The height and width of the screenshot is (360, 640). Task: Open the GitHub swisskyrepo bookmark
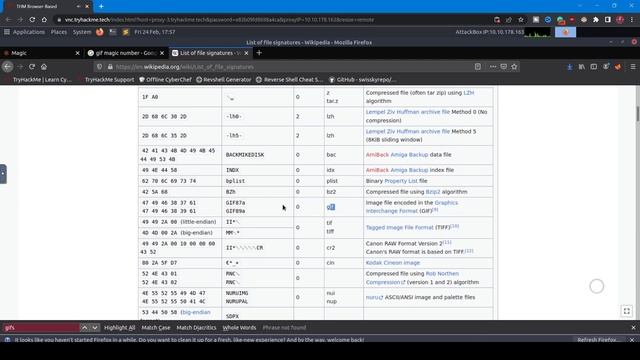[x=362, y=80]
